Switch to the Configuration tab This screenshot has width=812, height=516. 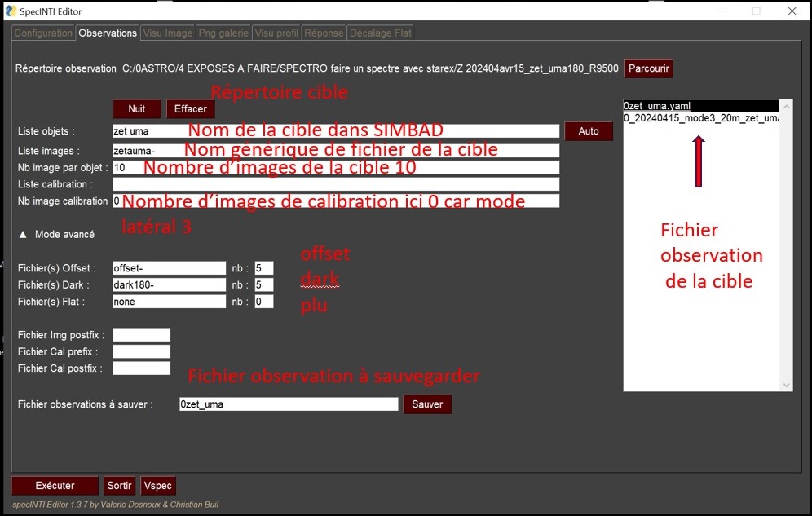43,33
